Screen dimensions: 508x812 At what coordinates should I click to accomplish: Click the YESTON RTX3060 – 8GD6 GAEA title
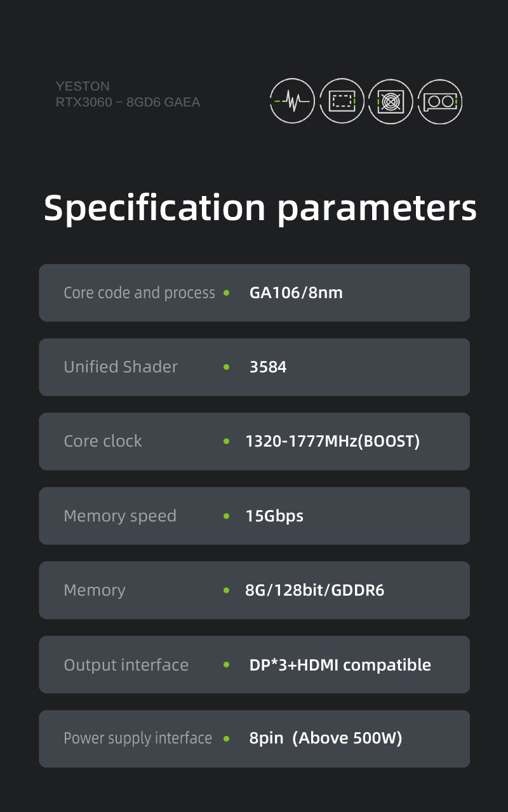pyautogui.click(x=128, y=94)
